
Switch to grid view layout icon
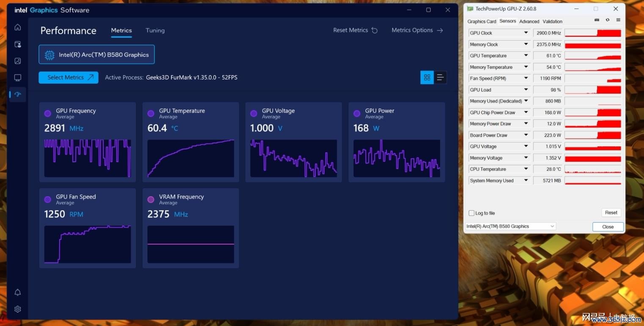pos(427,77)
